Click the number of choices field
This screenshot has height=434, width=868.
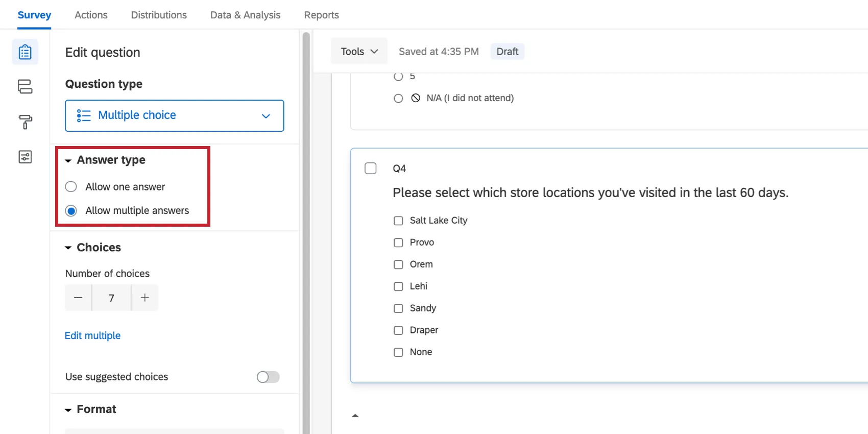click(x=111, y=298)
